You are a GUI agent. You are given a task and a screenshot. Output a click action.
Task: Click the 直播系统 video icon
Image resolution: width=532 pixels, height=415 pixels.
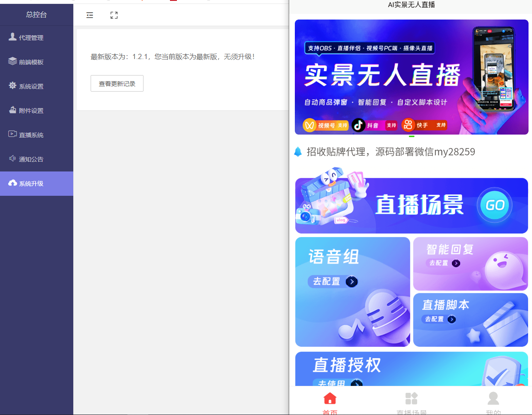pyautogui.click(x=13, y=134)
